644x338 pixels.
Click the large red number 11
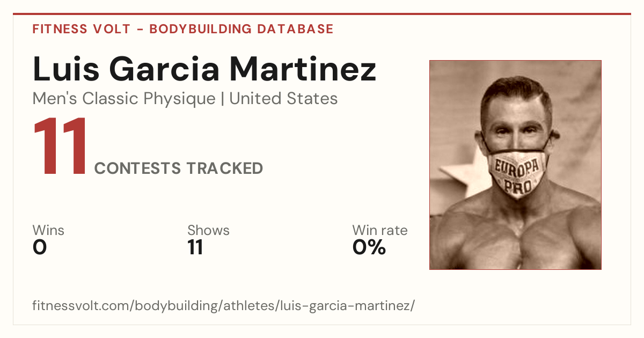coord(60,146)
